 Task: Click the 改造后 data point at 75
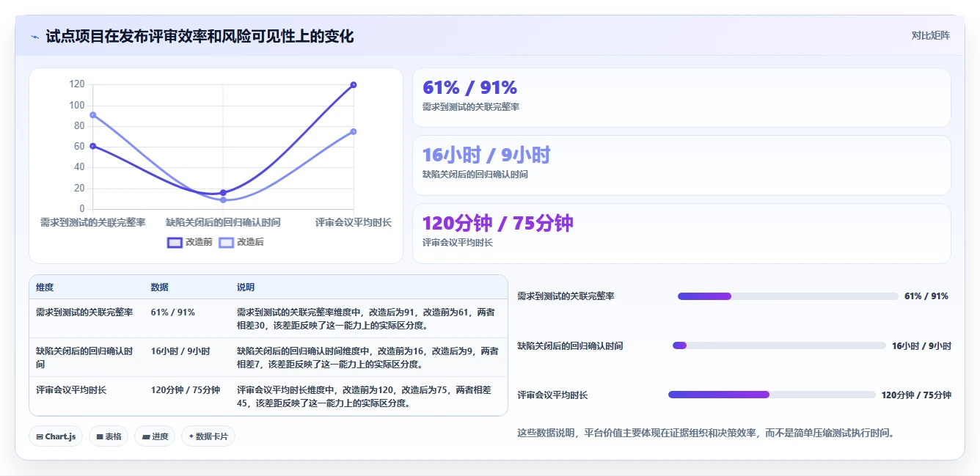point(354,131)
